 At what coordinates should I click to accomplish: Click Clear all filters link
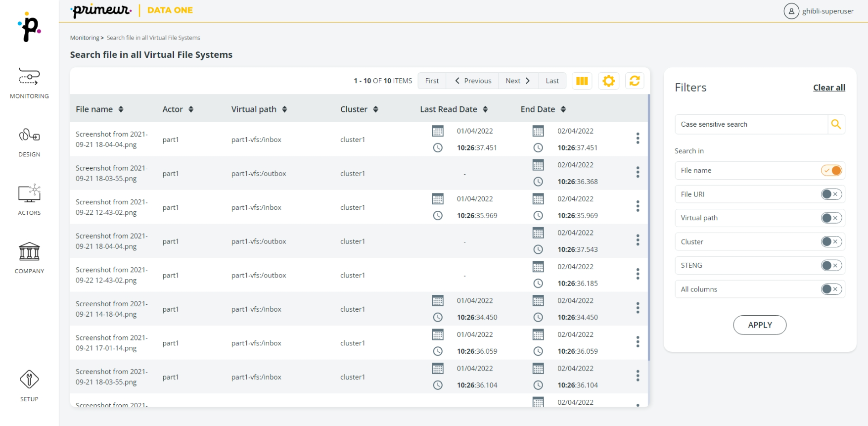click(x=829, y=88)
